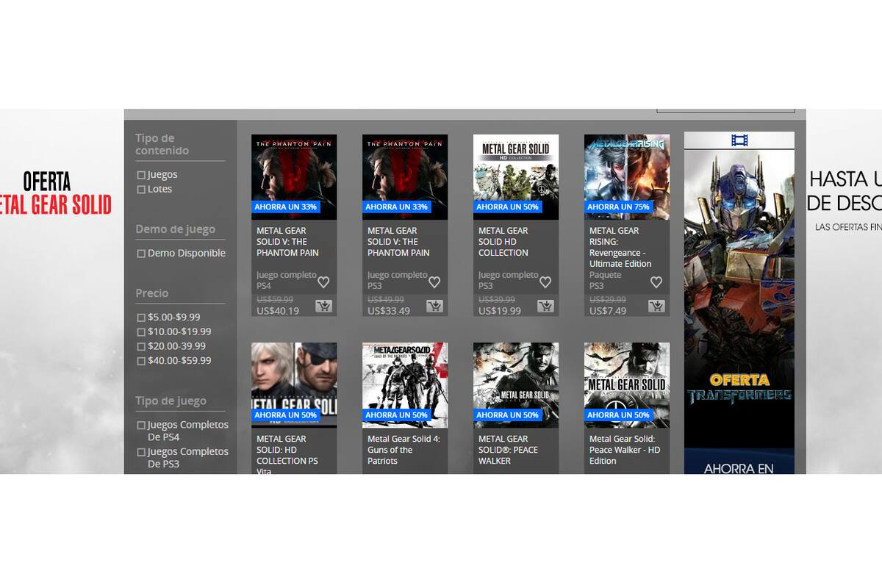The width and height of the screenshot is (882, 588).
Task: Filter by price $20.00-39.99
Action: tap(141, 347)
